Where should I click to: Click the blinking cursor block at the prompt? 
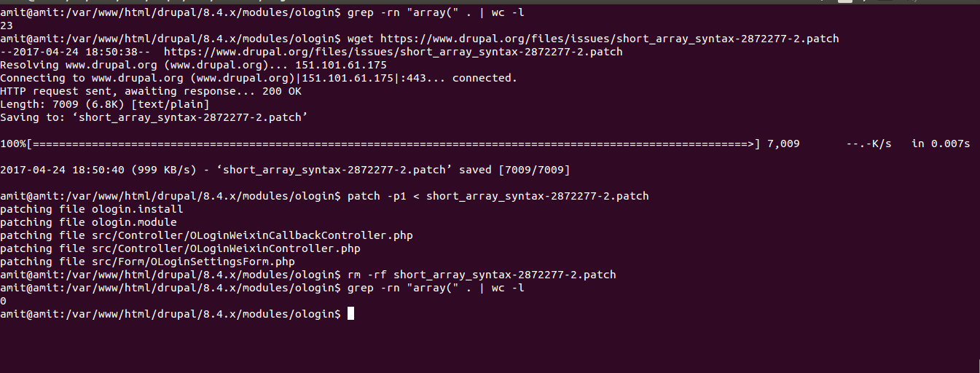click(350, 314)
